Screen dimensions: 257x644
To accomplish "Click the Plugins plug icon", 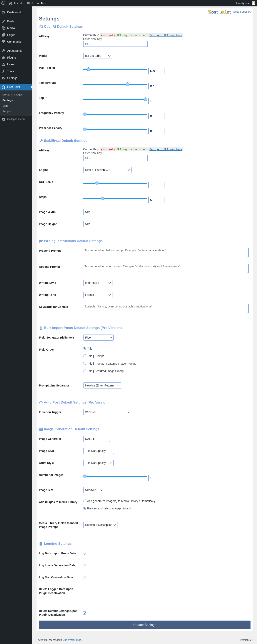I will point(3,58).
